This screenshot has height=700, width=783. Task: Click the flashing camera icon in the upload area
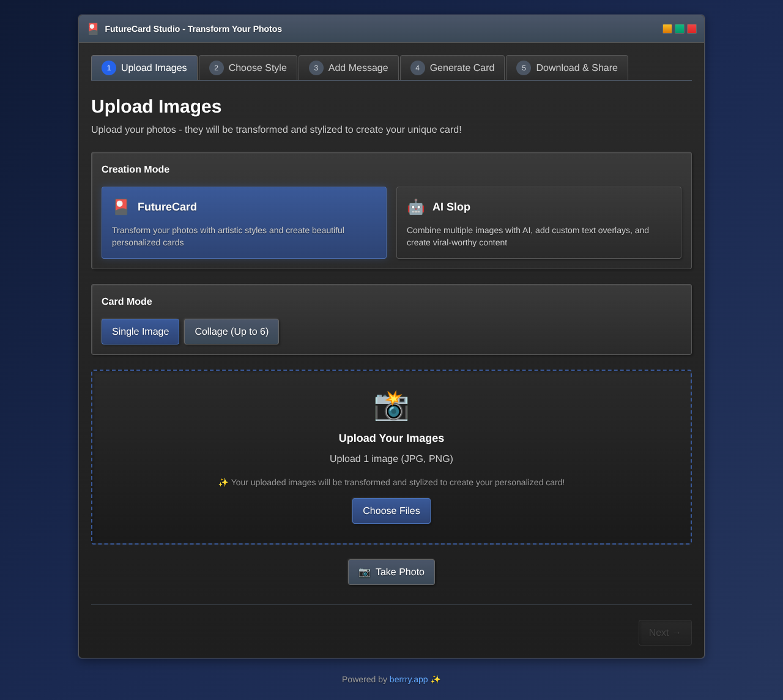pos(391,406)
